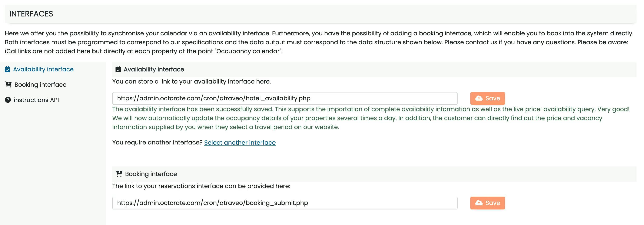The width and height of the screenshot is (644, 225).
Task: Click the cloud upload icon on booking Save
Action: pyautogui.click(x=479, y=203)
